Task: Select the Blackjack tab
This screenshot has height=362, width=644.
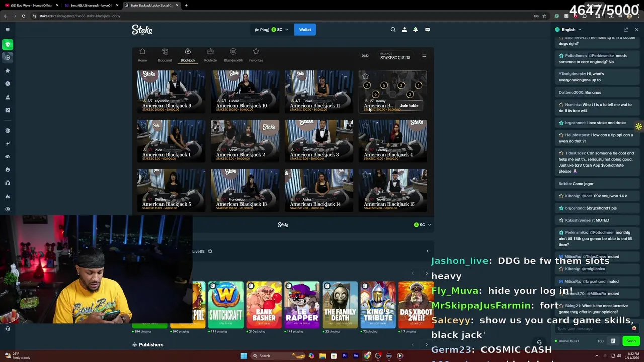Action: (x=188, y=55)
